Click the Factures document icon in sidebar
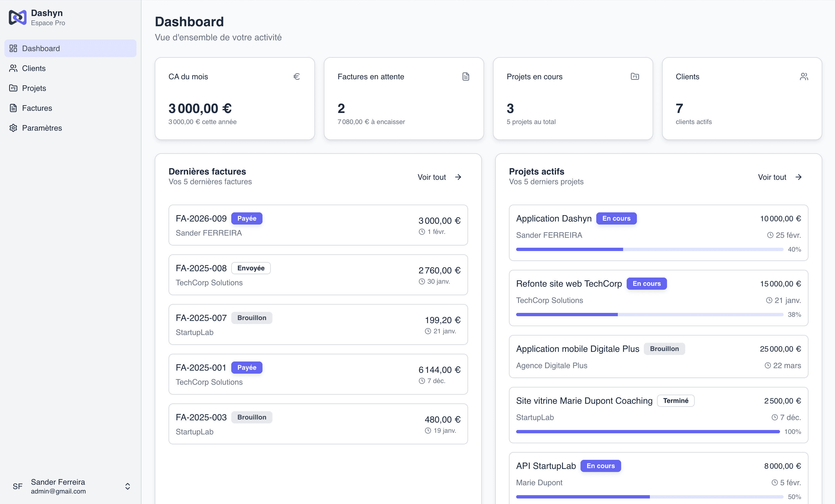835x504 pixels. coord(13,108)
